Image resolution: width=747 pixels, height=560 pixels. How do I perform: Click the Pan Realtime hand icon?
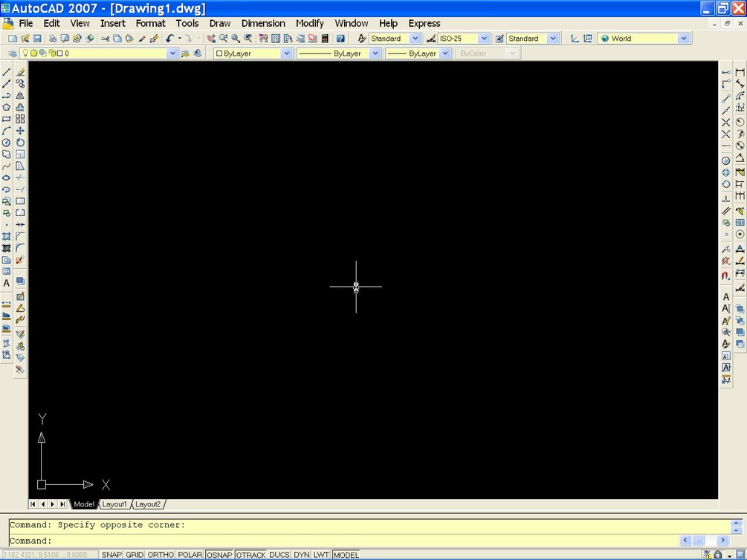tap(211, 39)
